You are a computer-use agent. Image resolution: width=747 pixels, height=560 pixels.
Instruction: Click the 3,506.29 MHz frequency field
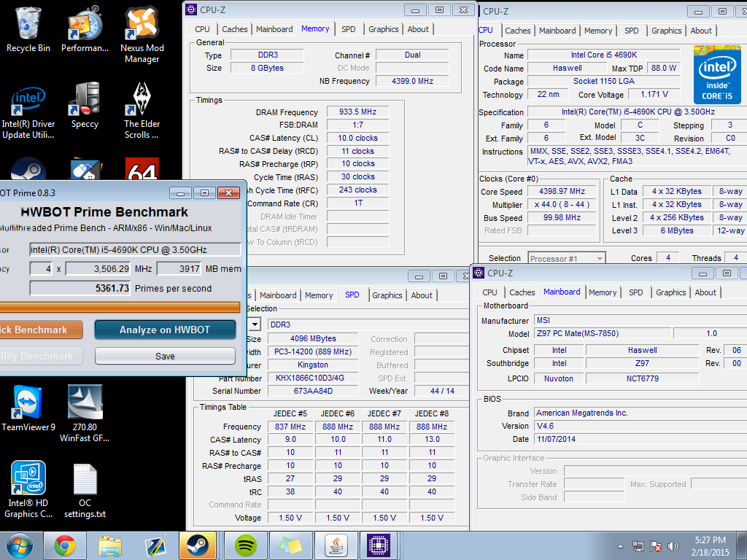(98, 268)
